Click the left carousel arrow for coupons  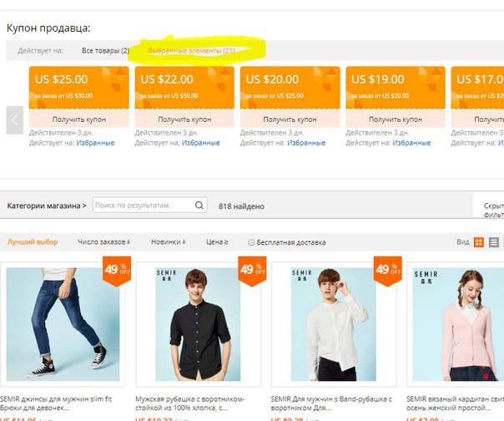pos(15,120)
